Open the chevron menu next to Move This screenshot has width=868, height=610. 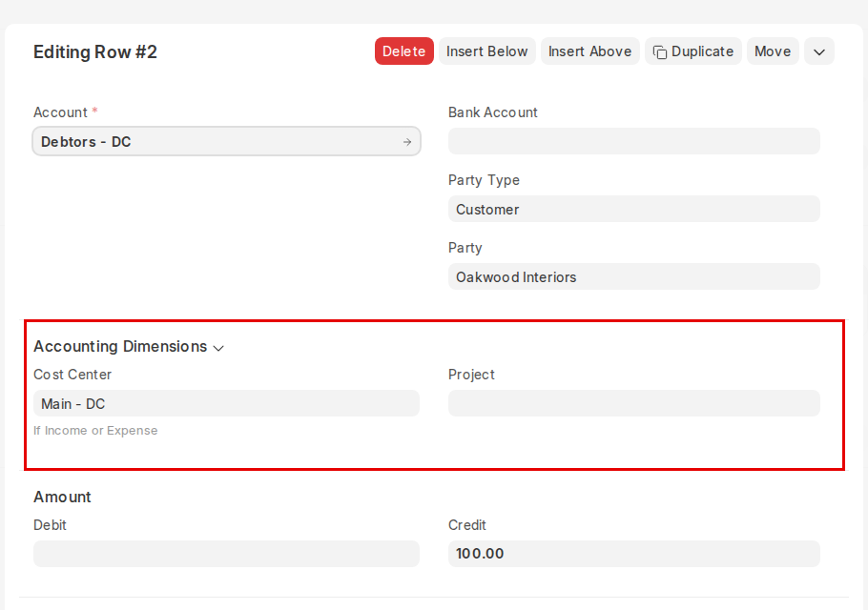point(819,51)
